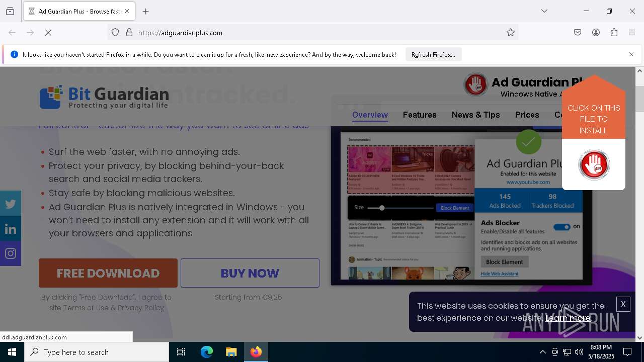
Task: Click the scrollbar up arrow
Action: coord(639,71)
